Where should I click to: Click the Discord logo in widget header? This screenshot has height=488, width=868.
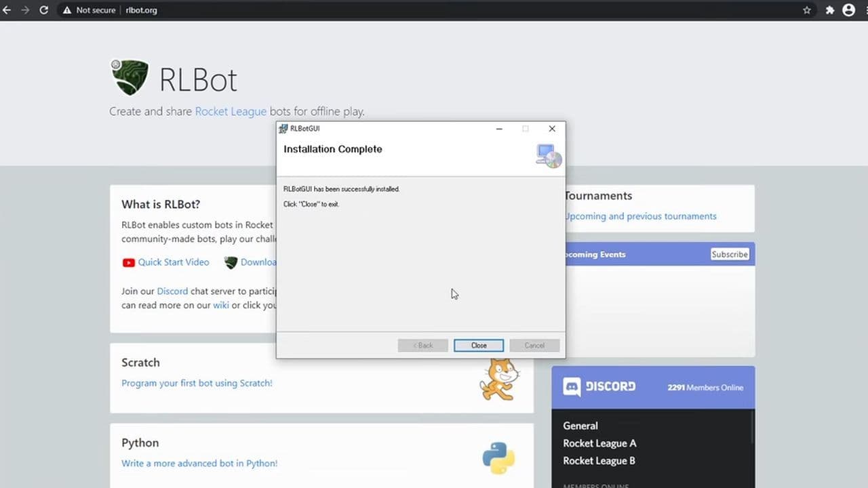(x=572, y=387)
